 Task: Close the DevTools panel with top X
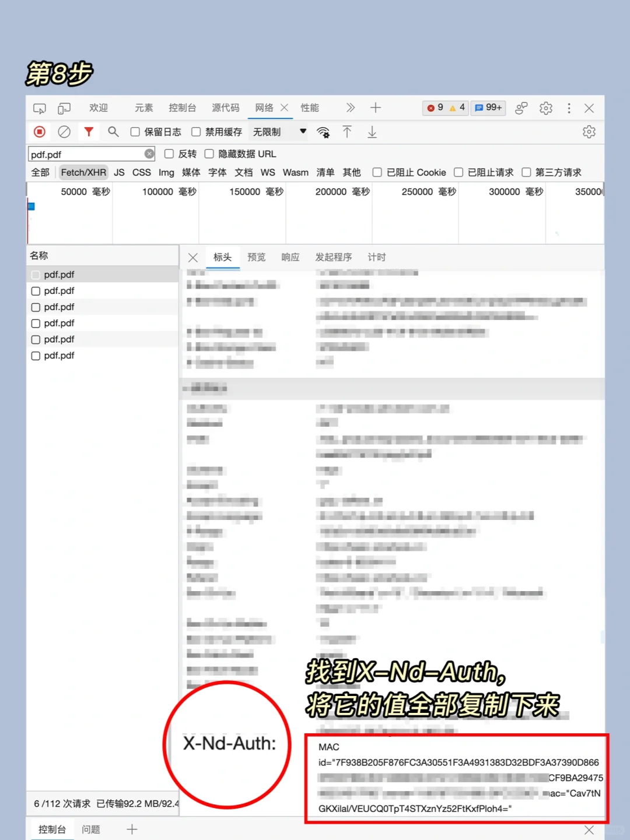pos(589,108)
